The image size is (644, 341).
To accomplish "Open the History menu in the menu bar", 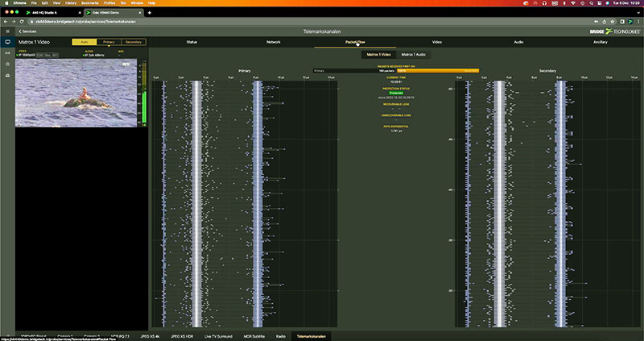I will pos(71,3).
